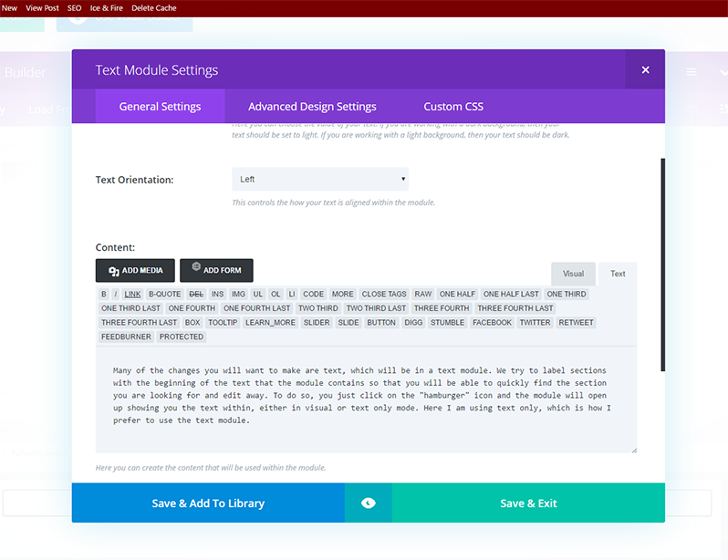Insert LEARN_MORE shortcode

tap(270, 323)
